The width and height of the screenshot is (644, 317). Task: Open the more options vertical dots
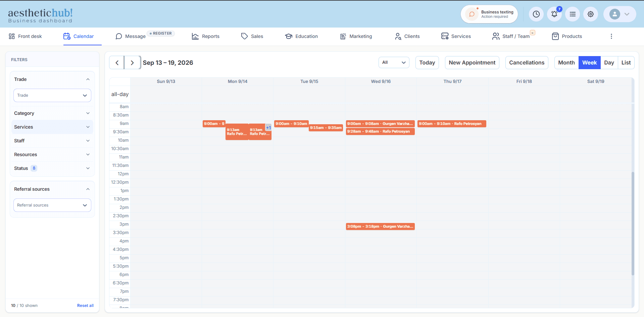pos(611,36)
